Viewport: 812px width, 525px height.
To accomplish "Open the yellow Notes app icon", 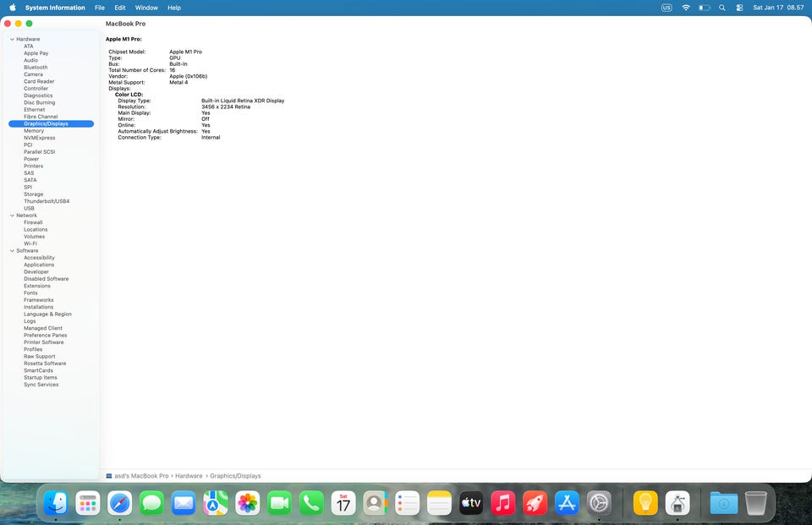I will coord(439,503).
